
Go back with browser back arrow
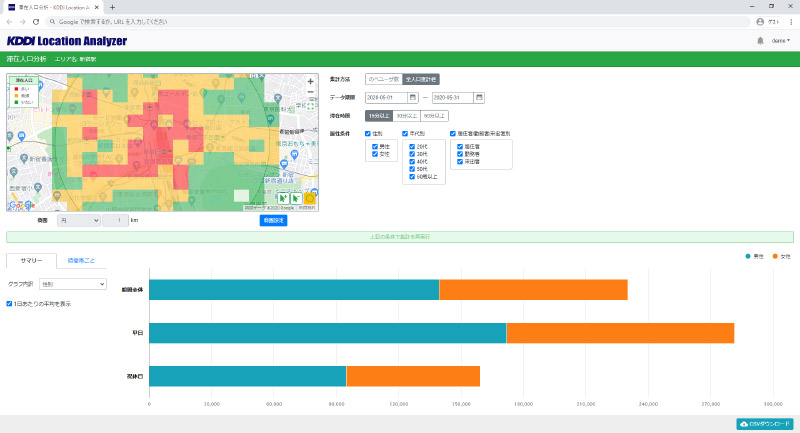coord(9,22)
